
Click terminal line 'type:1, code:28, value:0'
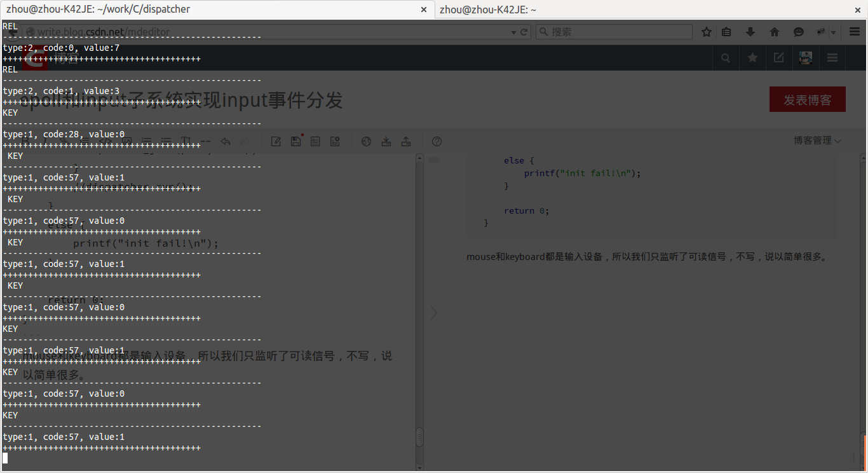coord(64,134)
